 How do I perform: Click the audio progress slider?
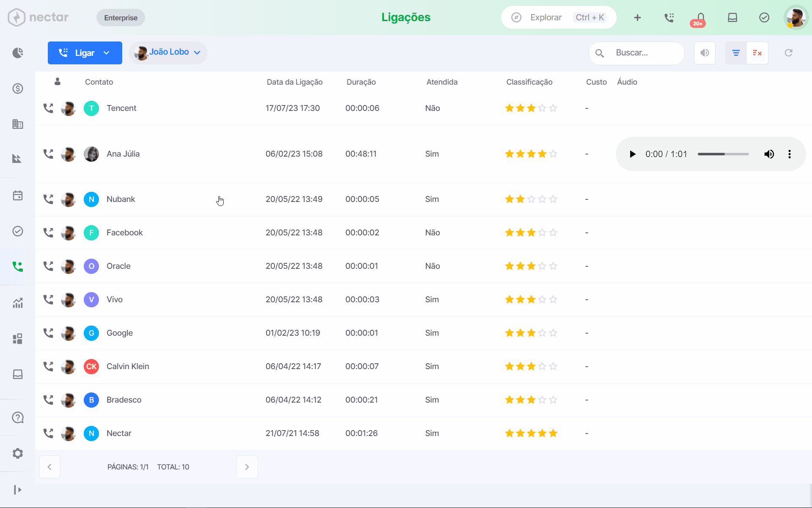pos(723,154)
